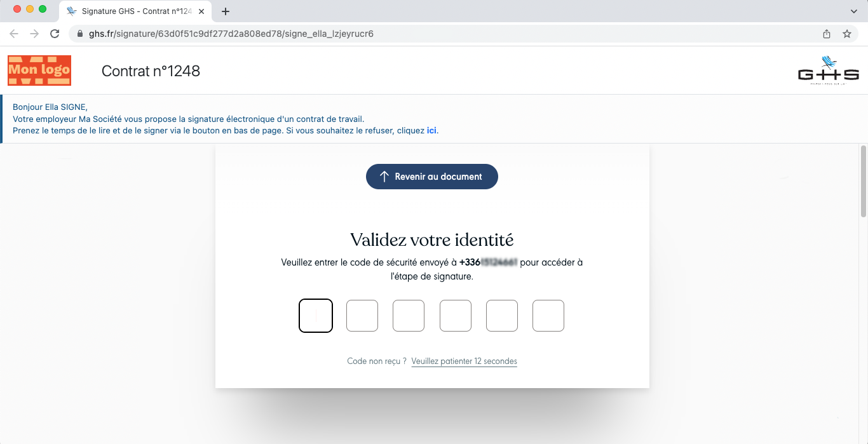Click the Revenir au document button
868x444 pixels.
[x=432, y=177]
